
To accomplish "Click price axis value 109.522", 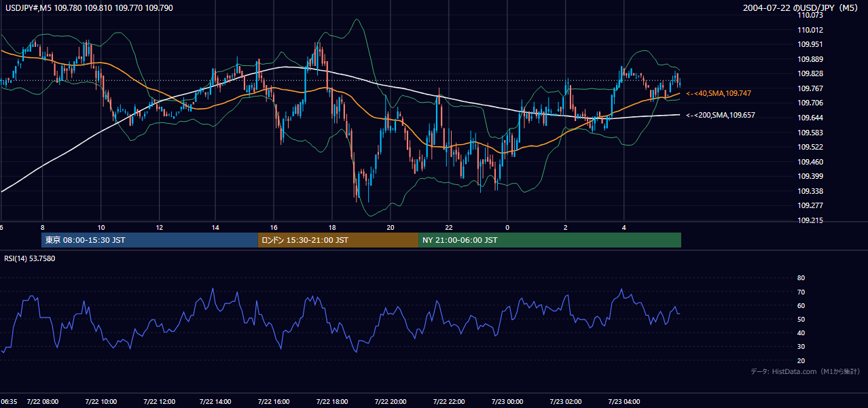I will pos(811,147).
